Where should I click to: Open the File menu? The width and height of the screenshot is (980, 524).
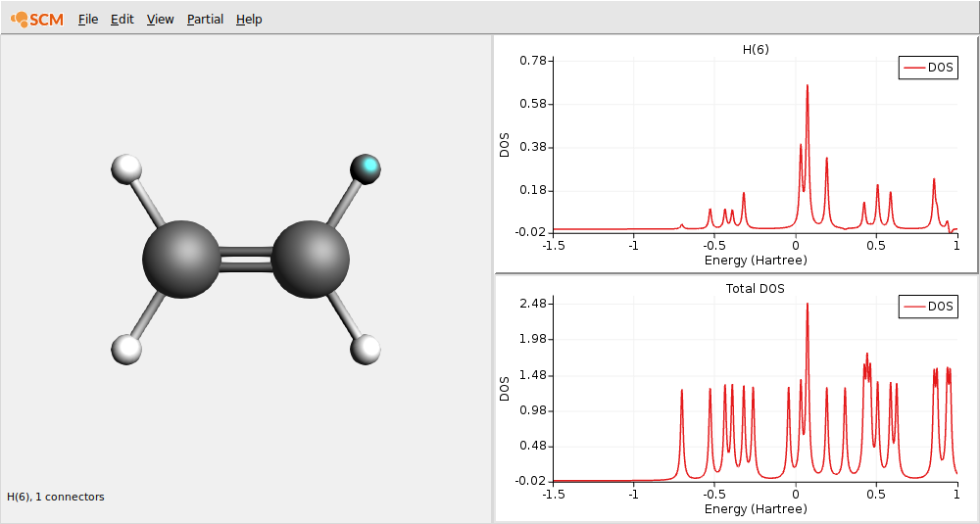88,19
